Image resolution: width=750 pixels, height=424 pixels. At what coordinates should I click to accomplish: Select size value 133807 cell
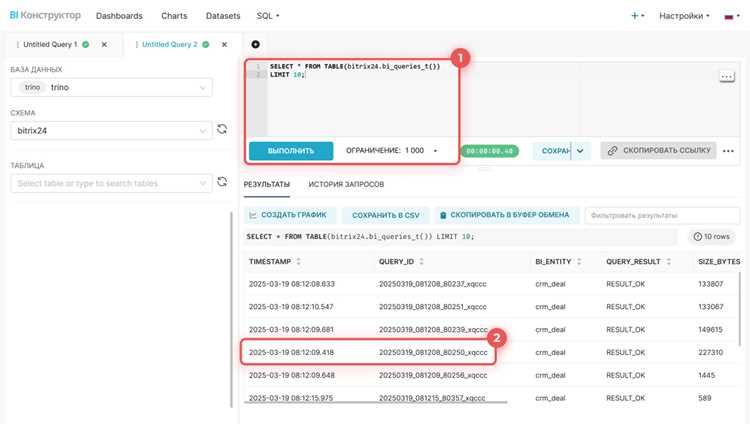(710, 284)
